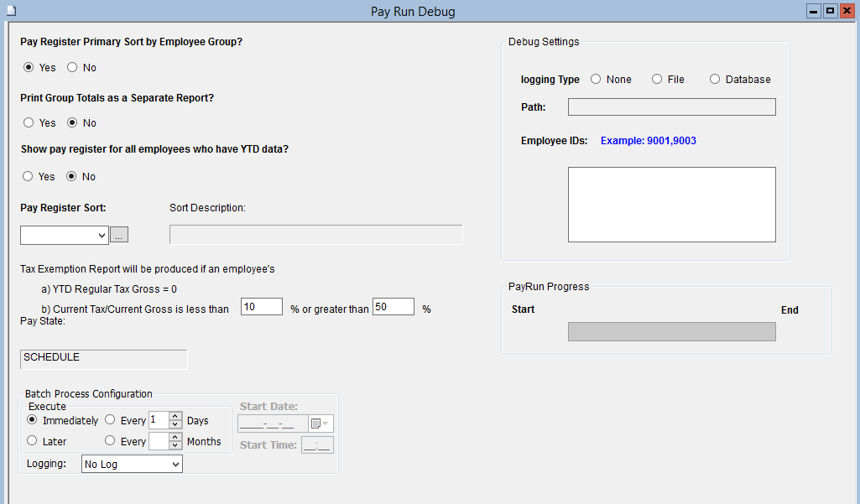Maximize the Pay Run Debug window

click(830, 11)
